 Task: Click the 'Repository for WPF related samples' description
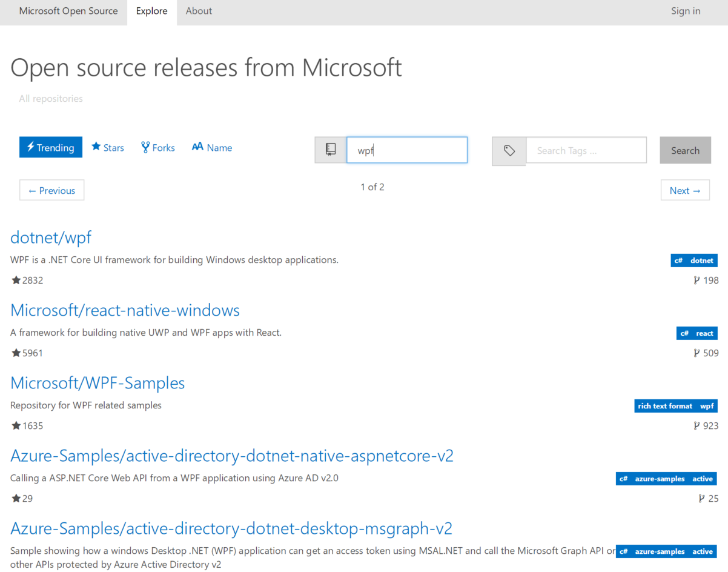(86, 405)
